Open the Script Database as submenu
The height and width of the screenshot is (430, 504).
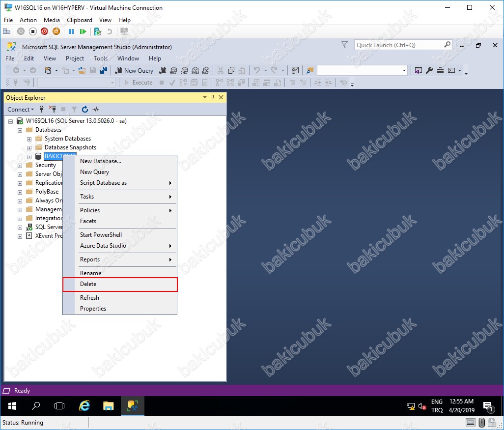pyautogui.click(x=120, y=183)
